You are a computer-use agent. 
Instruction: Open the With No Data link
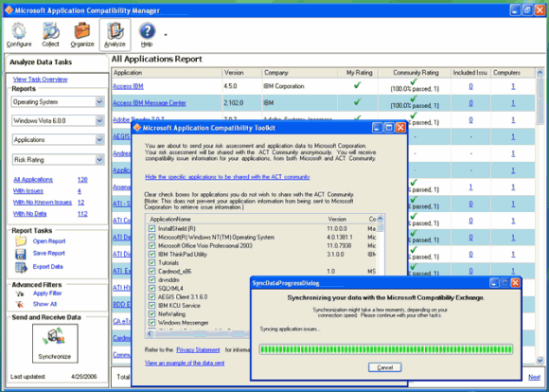[29, 214]
